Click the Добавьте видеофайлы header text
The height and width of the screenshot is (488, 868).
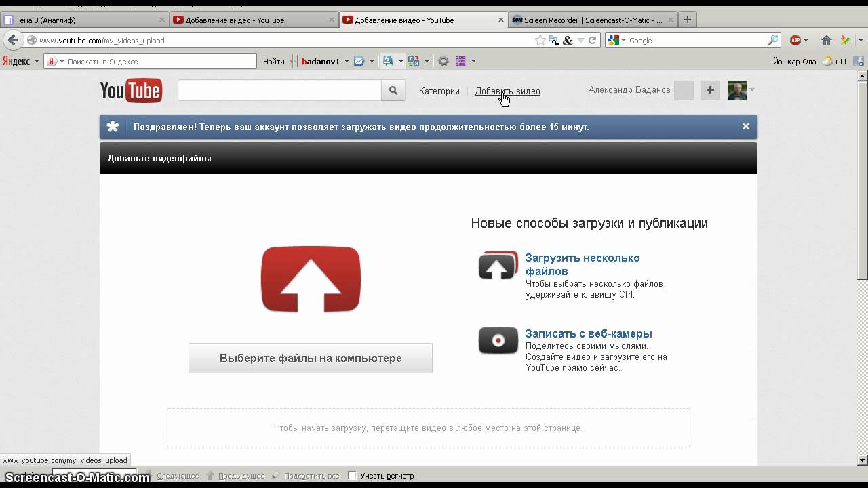point(159,158)
